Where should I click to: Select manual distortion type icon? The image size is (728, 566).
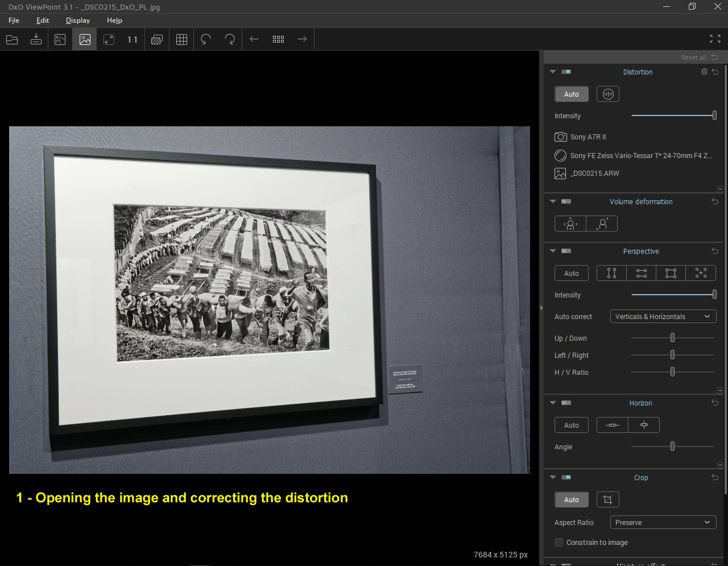click(608, 94)
